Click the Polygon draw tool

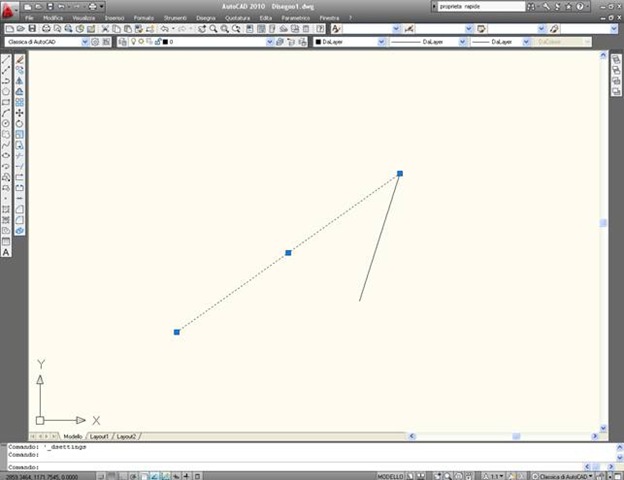point(6,91)
